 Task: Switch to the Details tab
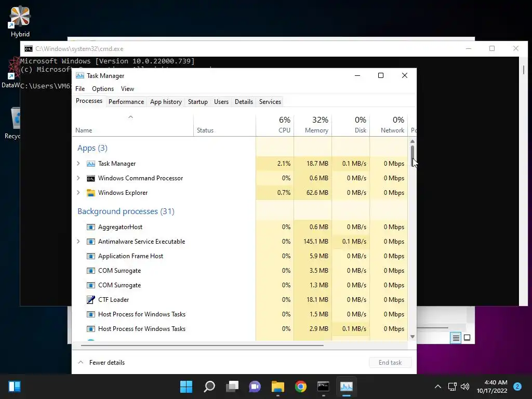pyautogui.click(x=244, y=102)
